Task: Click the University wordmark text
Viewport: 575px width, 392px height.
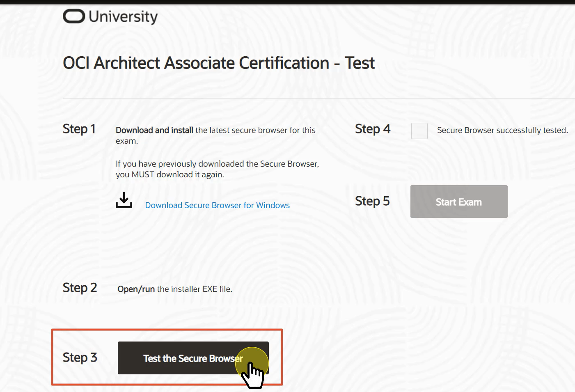Action: (x=123, y=17)
